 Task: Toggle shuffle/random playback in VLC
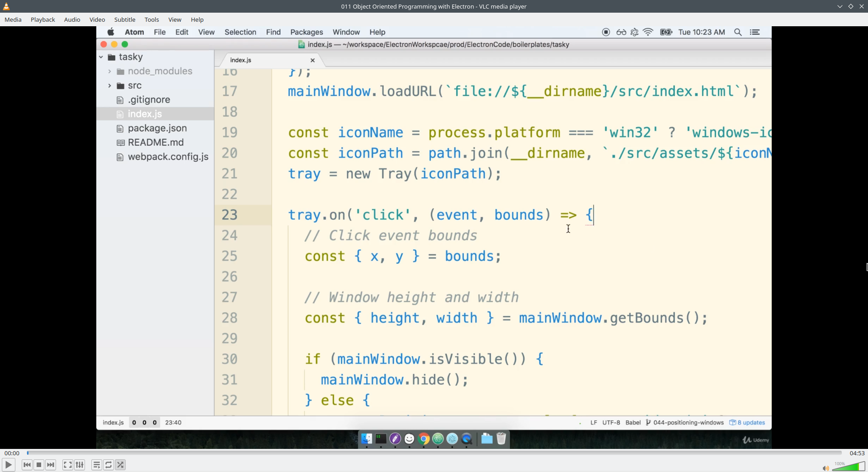(120, 465)
